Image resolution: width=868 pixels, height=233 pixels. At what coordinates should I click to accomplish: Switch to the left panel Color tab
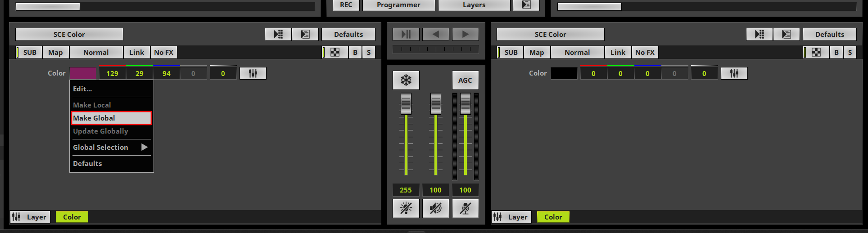point(72,217)
